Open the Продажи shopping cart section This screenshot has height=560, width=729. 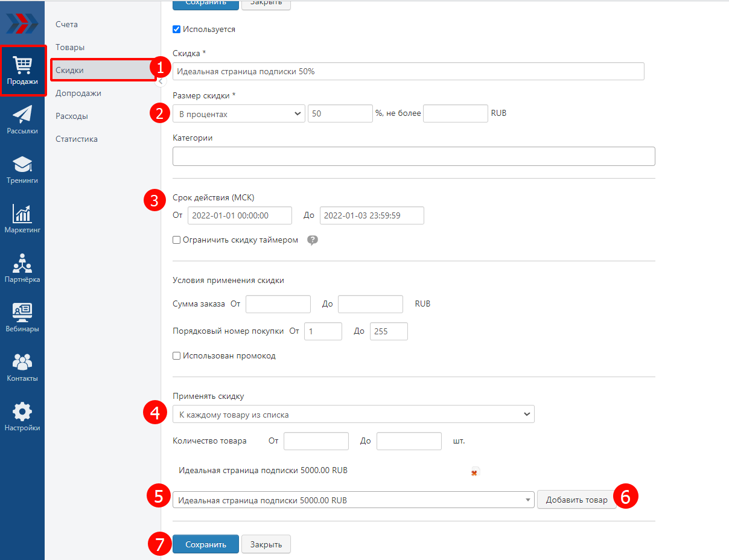pyautogui.click(x=23, y=71)
